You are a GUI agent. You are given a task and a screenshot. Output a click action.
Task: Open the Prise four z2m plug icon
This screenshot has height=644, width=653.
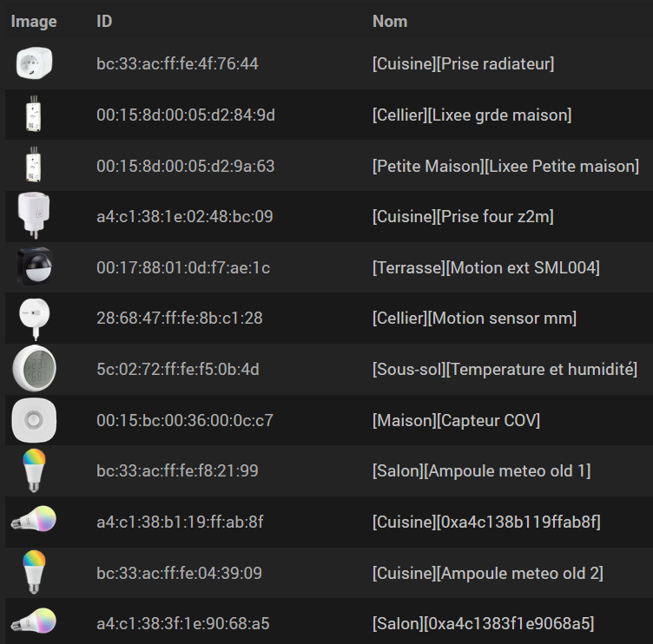pyautogui.click(x=34, y=215)
